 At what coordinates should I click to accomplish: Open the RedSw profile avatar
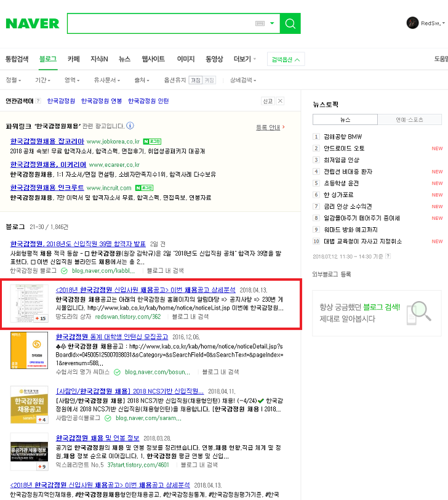(412, 23)
